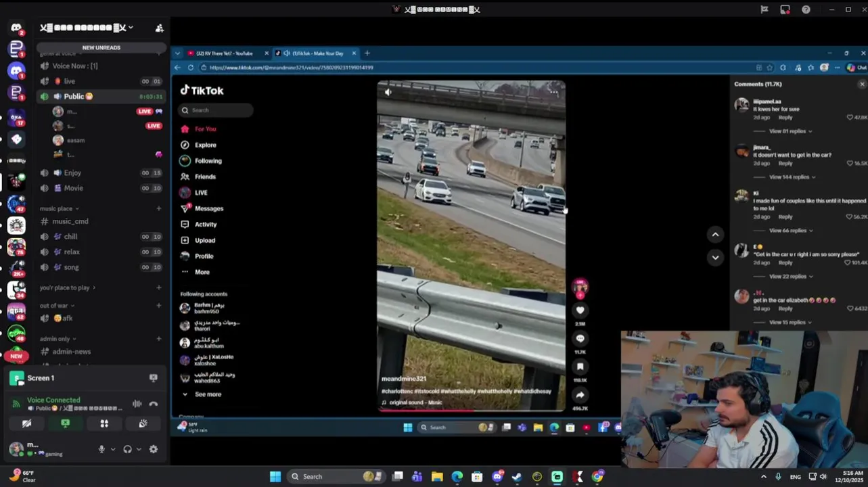Screen dimensions: 868x487
Task: Share the TikTok video arrow icon
Action: (x=580, y=395)
